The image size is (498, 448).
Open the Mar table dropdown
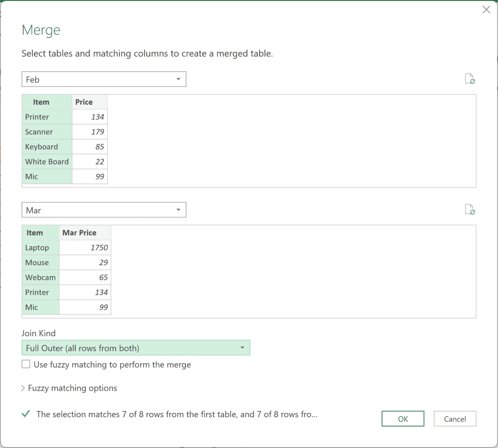click(104, 210)
